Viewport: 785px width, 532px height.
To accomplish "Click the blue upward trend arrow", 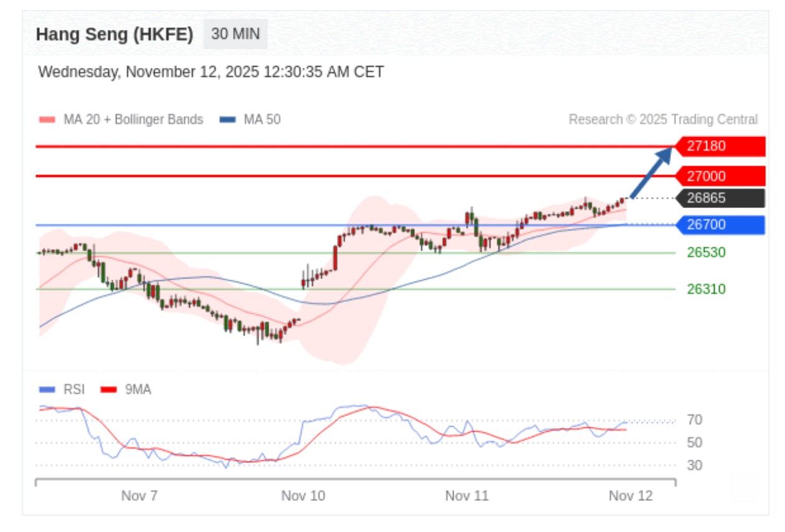I will pyautogui.click(x=651, y=173).
